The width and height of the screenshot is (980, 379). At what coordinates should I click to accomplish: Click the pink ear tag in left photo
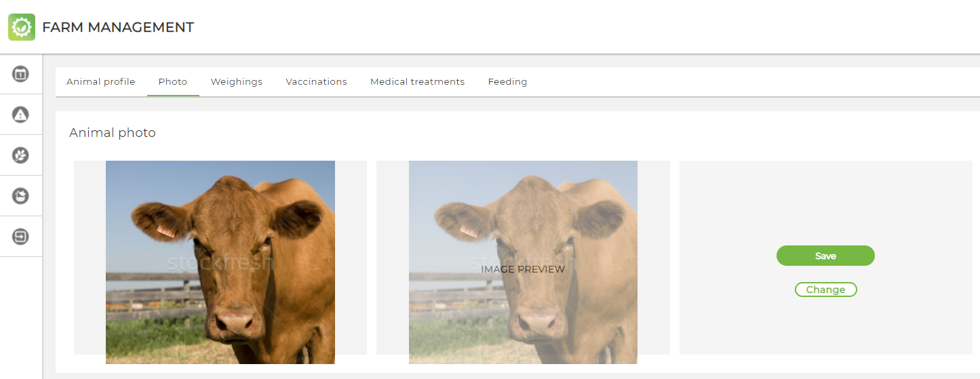click(x=166, y=231)
